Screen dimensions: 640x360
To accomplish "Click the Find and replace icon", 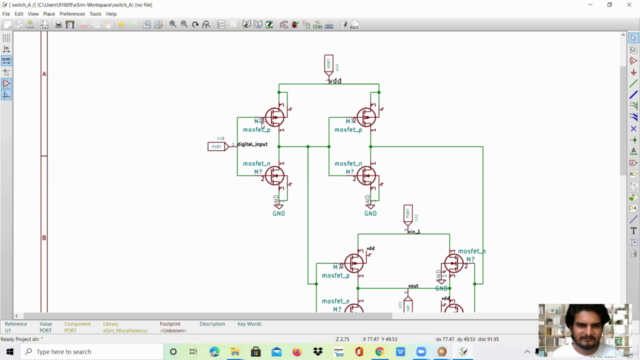I will [x=158, y=25].
